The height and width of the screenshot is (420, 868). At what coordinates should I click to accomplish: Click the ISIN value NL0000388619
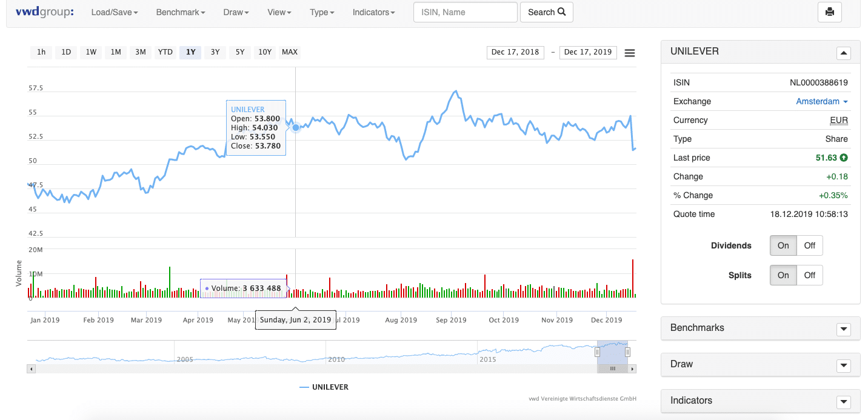coord(819,82)
